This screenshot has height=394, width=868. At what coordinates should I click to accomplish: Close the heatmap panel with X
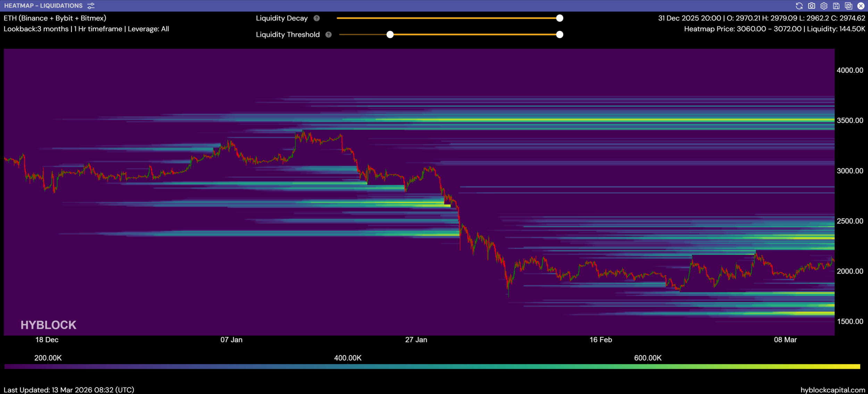click(861, 6)
